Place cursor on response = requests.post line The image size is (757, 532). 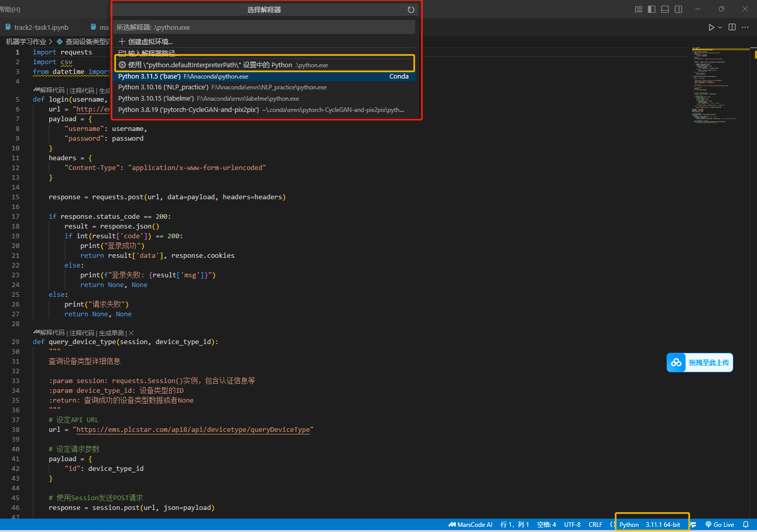[x=167, y=197]
